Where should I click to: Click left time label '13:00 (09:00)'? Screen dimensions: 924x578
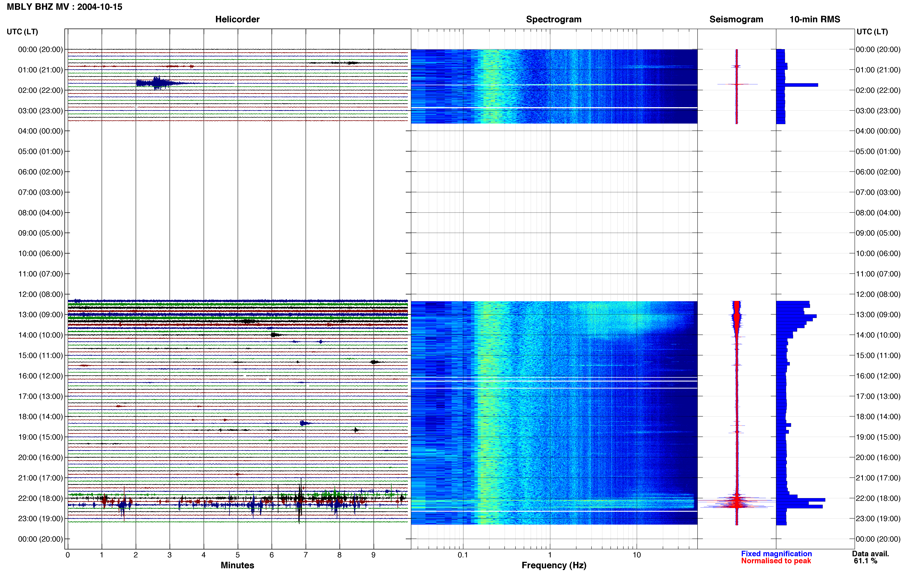pyautogui.click(x=41, y=315)
